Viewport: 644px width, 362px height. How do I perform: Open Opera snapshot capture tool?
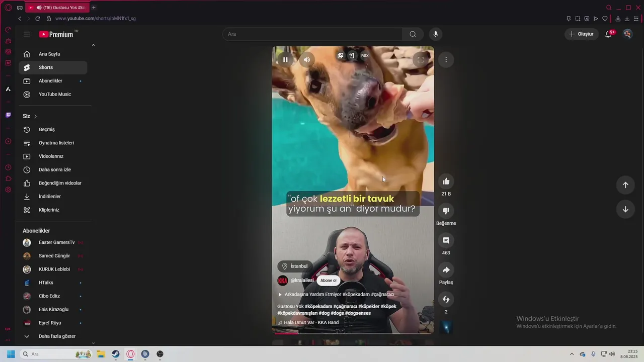(x=578, y=19)
